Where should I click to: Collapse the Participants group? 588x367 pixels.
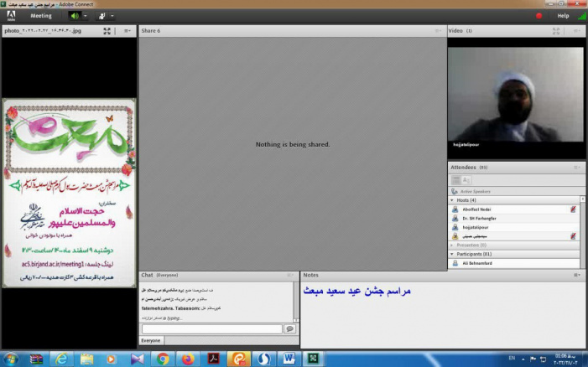point(453,253)
